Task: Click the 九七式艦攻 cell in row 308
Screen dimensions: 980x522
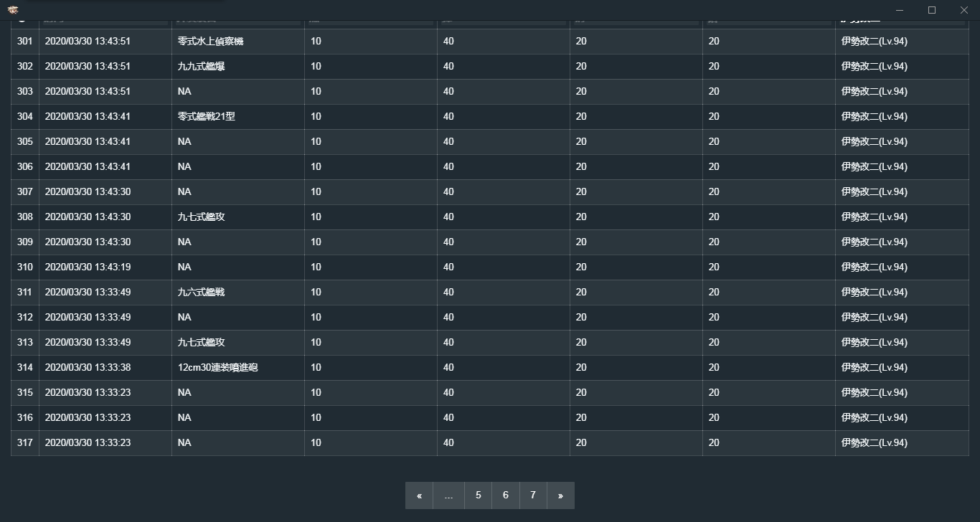Action: coord(201,217)
